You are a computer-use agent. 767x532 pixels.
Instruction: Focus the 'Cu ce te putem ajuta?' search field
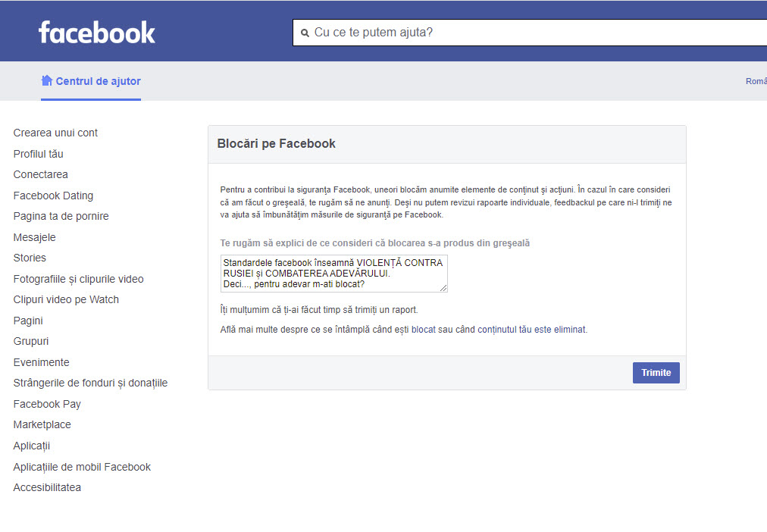pos(531,33)
